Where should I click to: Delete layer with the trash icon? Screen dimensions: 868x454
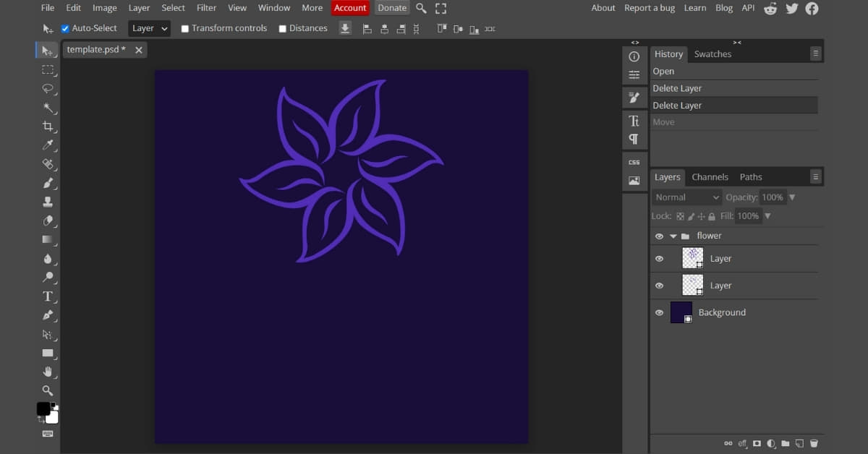[x=814, y=443]
